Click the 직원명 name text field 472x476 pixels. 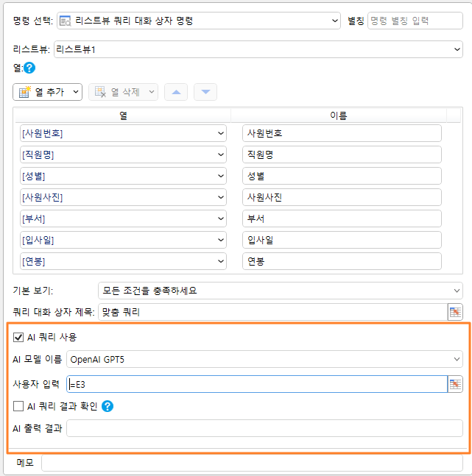tap(342, 154)
